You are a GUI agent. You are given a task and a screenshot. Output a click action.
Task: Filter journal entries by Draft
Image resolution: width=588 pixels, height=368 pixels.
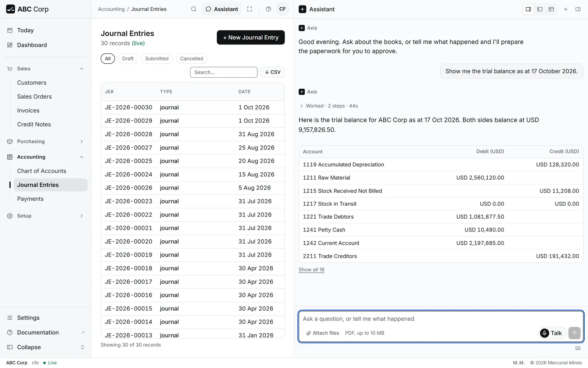pos(128,59)
